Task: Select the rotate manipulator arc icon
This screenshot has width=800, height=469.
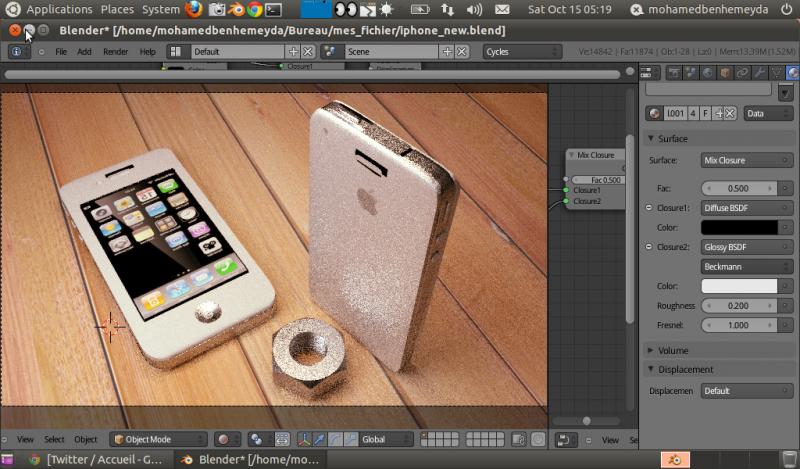Action: [x=335, y=439]
